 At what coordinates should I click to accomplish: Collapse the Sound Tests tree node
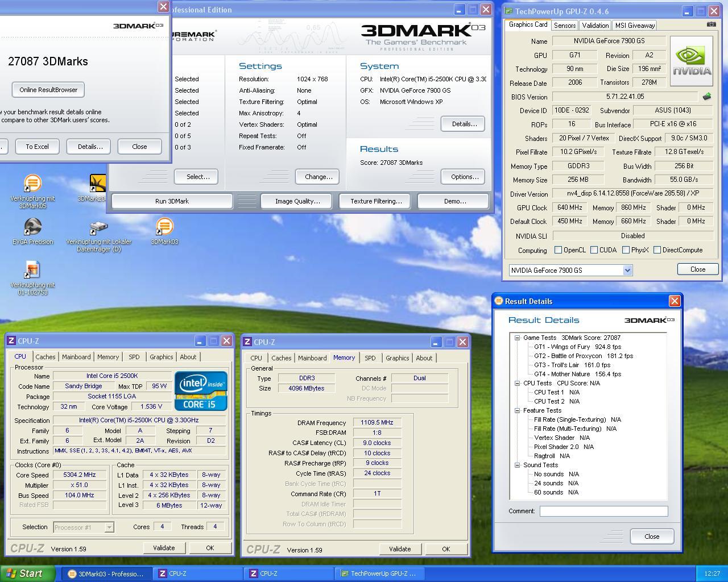[518, 465]
